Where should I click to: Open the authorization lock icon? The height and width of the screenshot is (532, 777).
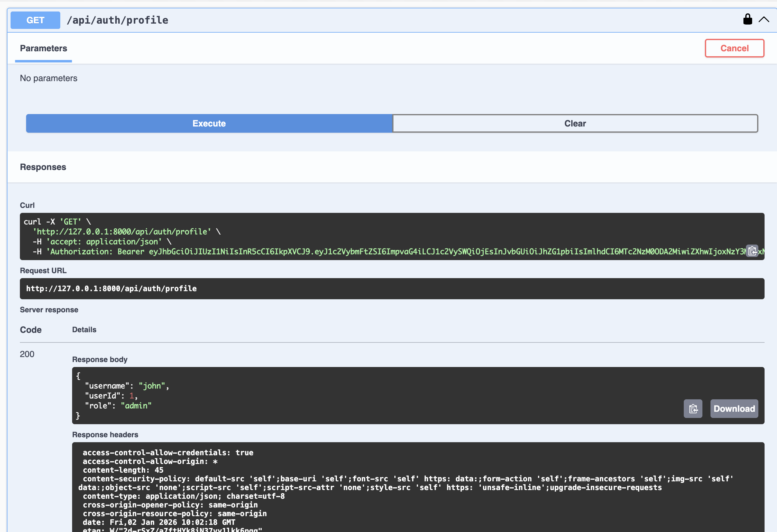coord(748,19)
